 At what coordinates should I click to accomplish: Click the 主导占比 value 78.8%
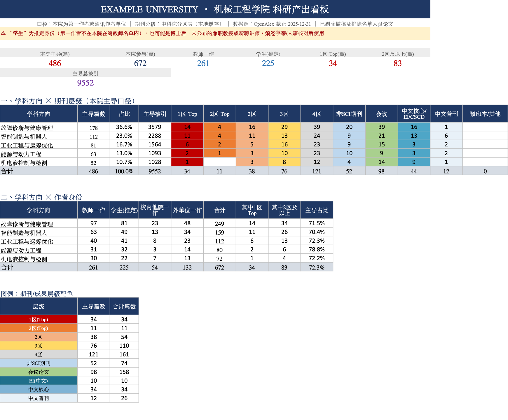pos(317,249)
